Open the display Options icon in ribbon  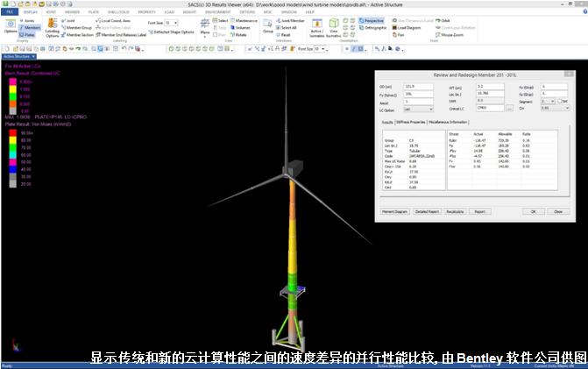11,26
